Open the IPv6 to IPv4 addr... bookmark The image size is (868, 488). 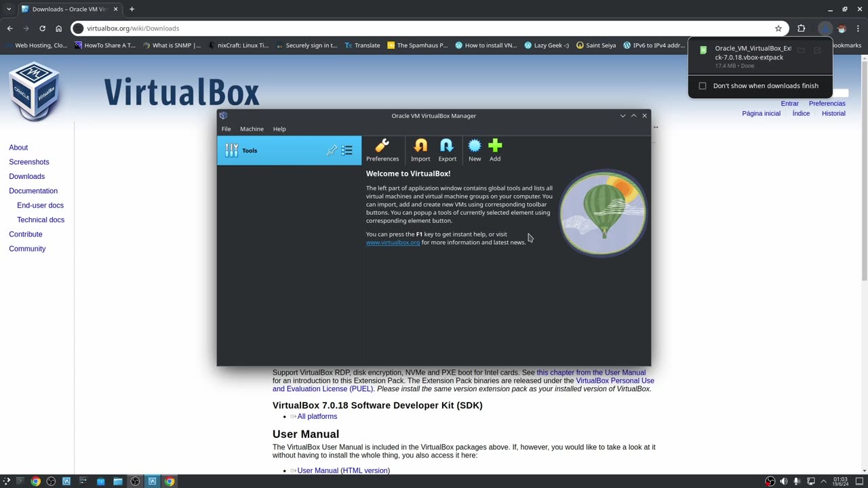(x=654, y=45)
